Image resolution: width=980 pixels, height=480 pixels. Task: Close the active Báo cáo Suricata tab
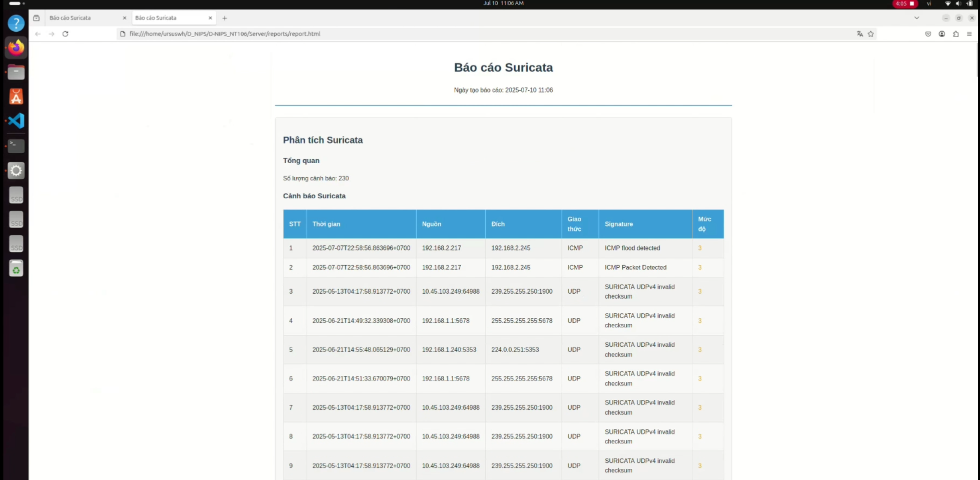tap(210, 18)
